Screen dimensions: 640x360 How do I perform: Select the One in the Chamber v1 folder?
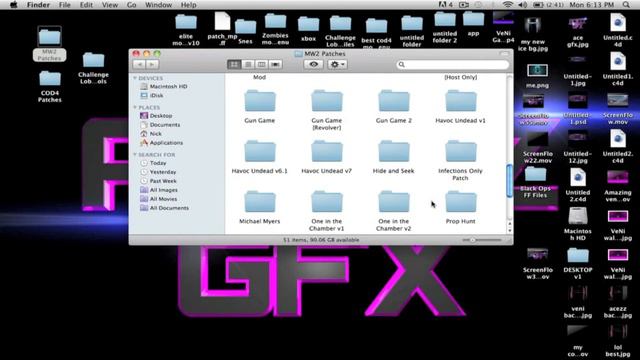(327, 202)
